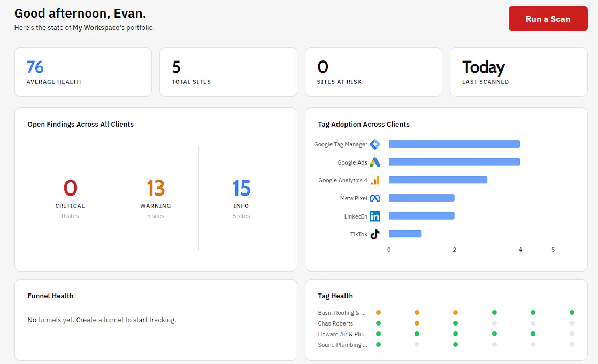Select the Meta Pixel bar

pos(421,198)
